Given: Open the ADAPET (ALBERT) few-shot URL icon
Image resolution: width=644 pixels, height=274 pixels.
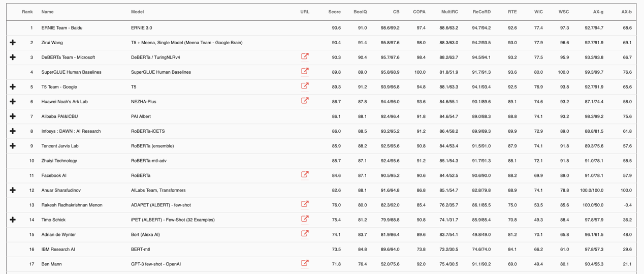Looking at the screenshot, I should 305,204.
